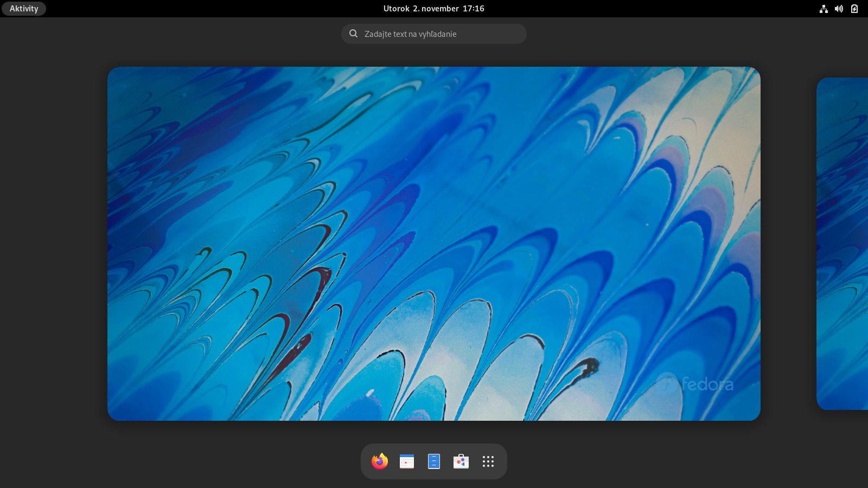Click the fedora logo on the wallpaper

pyautogui.click(x=696, y=384)
